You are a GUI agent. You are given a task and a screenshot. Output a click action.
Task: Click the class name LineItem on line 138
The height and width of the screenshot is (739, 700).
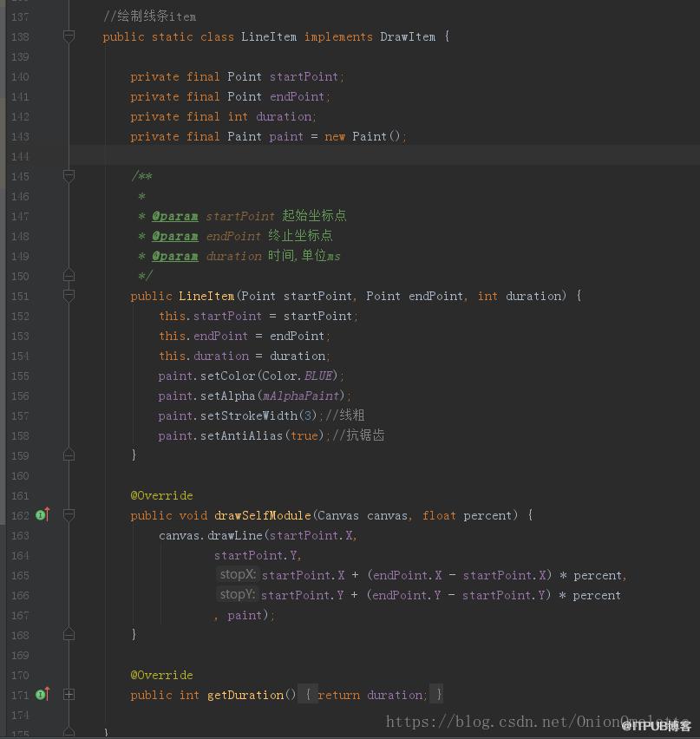(x=269, y=36)
